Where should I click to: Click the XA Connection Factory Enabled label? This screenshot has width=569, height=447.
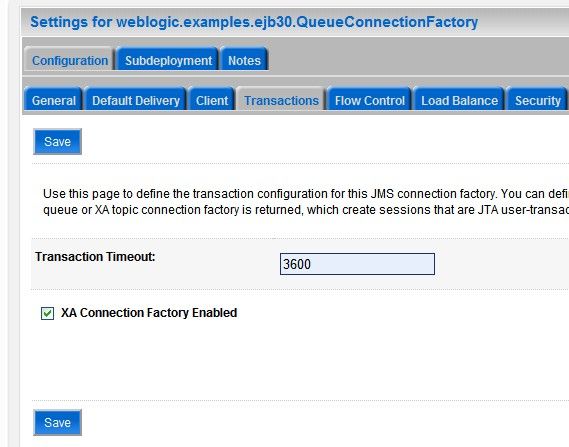coord(149,313)
